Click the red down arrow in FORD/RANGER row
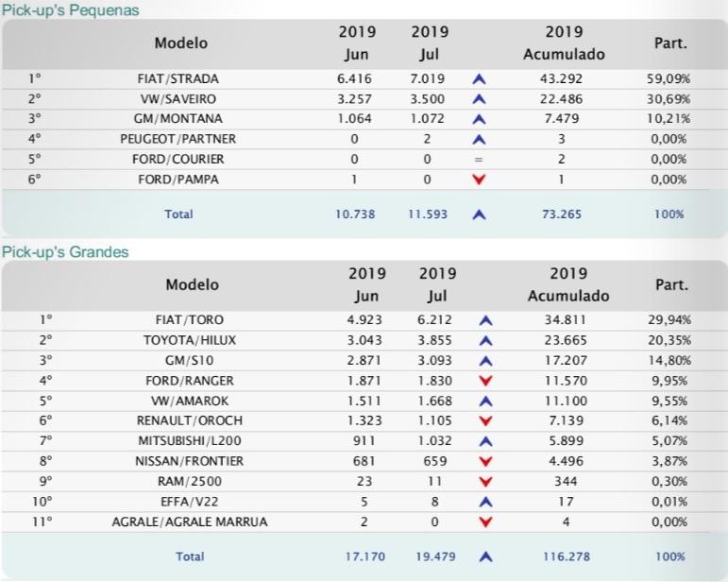728x582 pixels. 485,382
